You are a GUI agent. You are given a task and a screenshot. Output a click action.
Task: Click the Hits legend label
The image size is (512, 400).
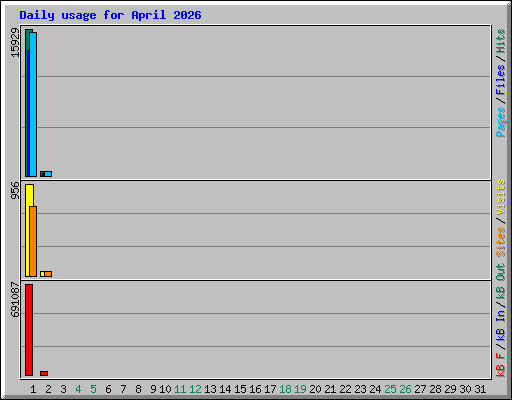pyautogui.click(x=501, y=41)
